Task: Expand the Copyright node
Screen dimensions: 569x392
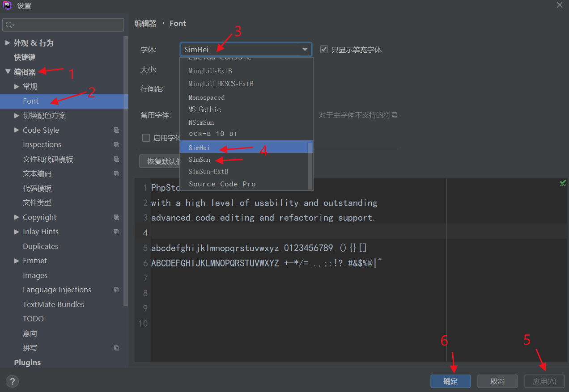Action: tap(17, 217)
